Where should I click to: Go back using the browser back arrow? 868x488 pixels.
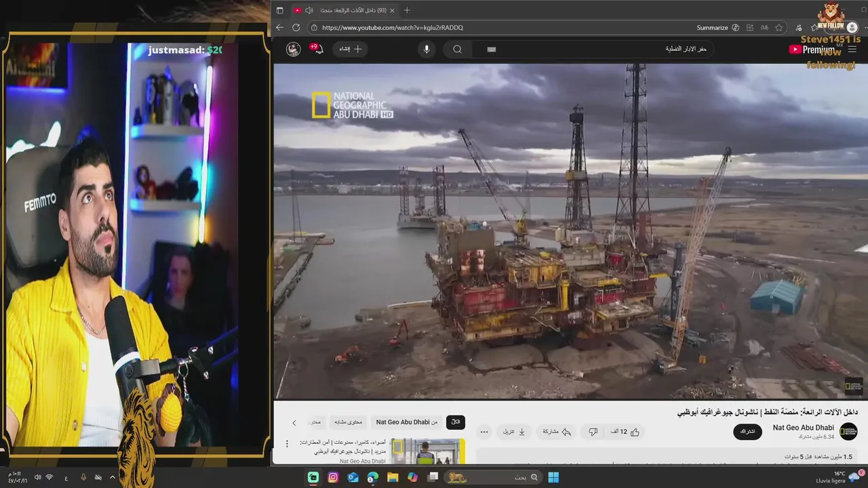click(279, 28)
